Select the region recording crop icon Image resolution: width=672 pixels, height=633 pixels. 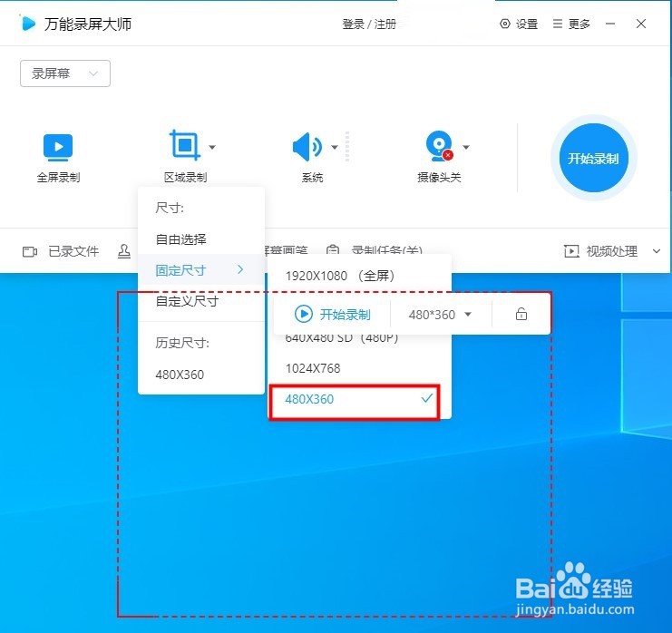[185, 145]
